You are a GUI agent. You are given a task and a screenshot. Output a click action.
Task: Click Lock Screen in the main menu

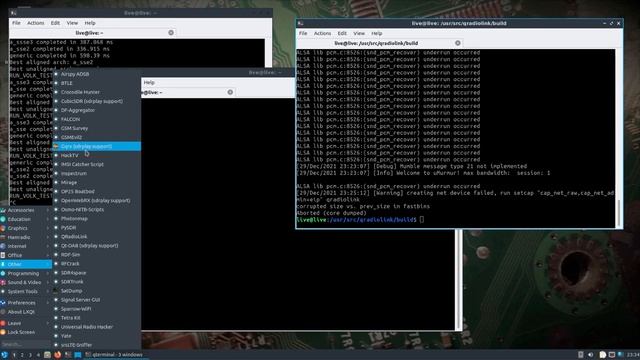26,332
